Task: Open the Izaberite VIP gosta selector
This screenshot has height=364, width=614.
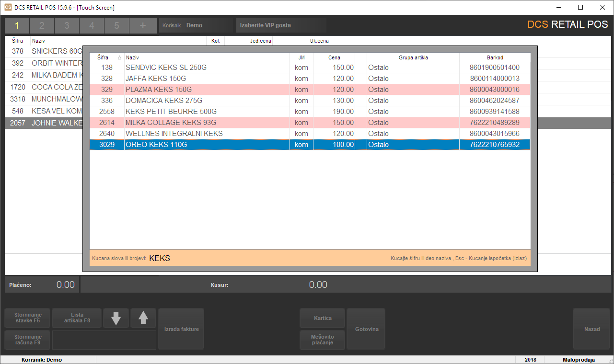Action: pos(281,25)
